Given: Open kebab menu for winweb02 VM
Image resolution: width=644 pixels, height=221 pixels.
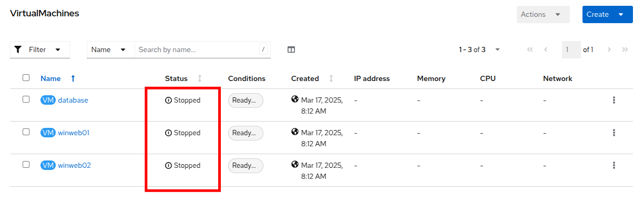Looking at the screenshot, I should (x=614, y=165).
